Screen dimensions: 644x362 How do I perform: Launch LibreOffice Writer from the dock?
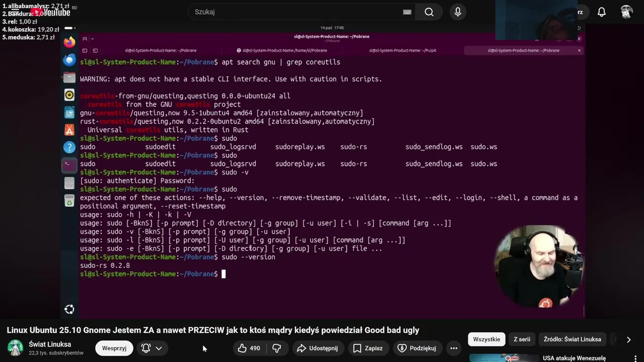(x=69, y=112)
